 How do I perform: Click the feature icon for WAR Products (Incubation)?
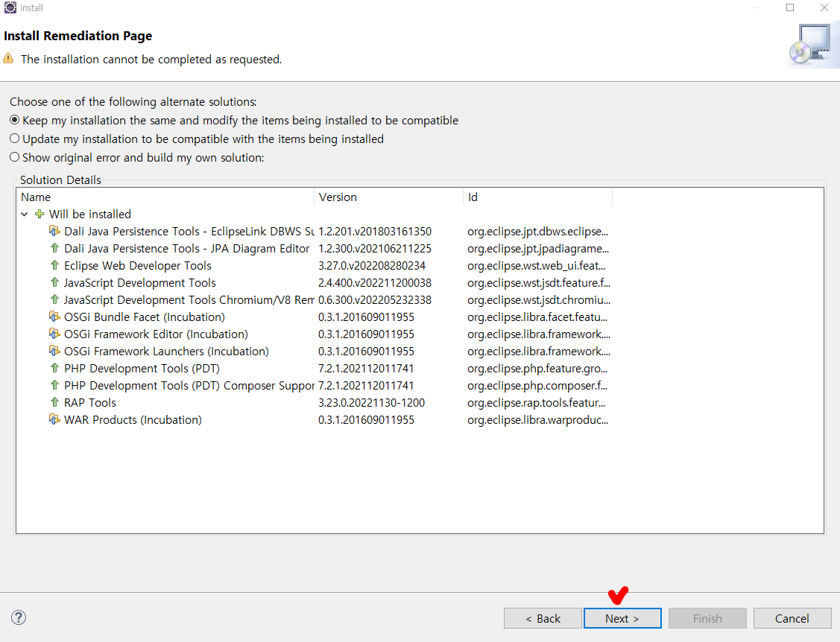54,419
